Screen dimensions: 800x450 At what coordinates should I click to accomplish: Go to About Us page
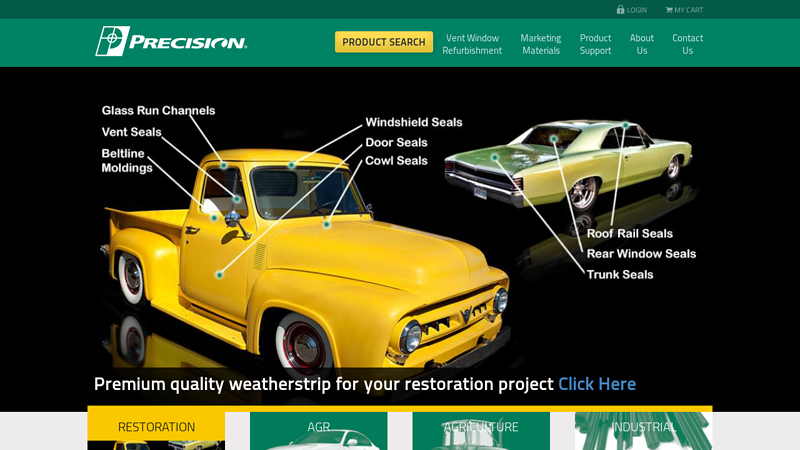point(642,44)
